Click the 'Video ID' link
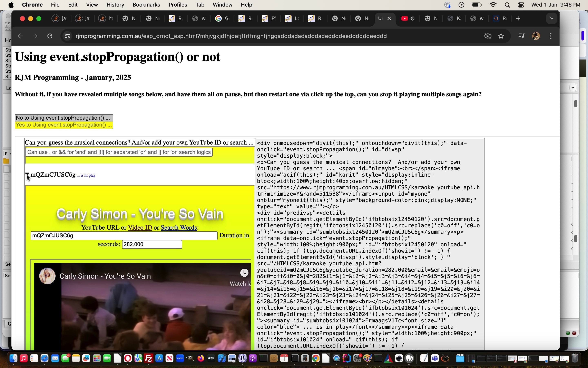The height and width of the screenshot is (368, 588). point(140,228)
